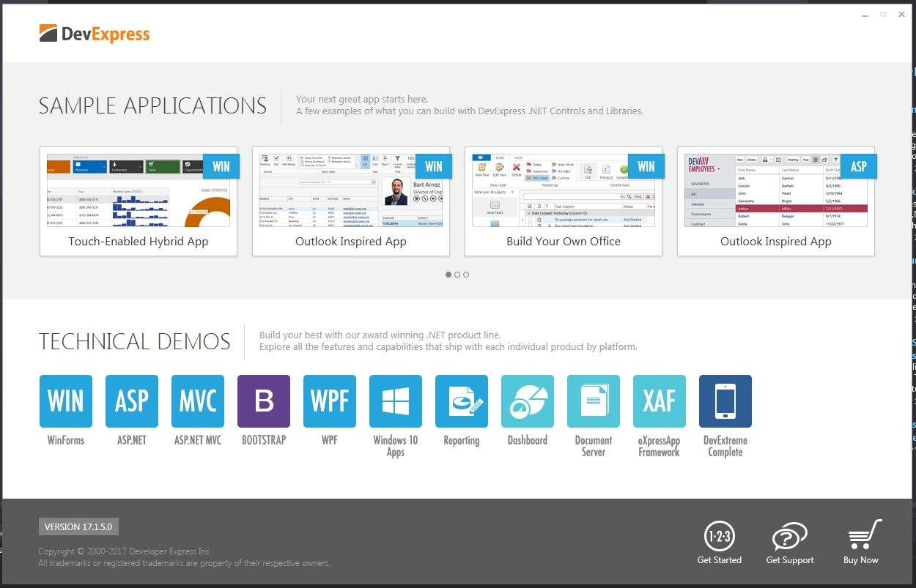Select the first carousel page dot
This screenshot has height=588, width=916.
448,275
